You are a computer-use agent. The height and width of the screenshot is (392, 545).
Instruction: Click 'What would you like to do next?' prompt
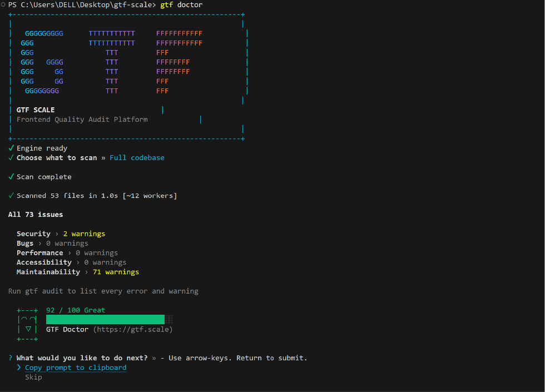tap(82, 358)
